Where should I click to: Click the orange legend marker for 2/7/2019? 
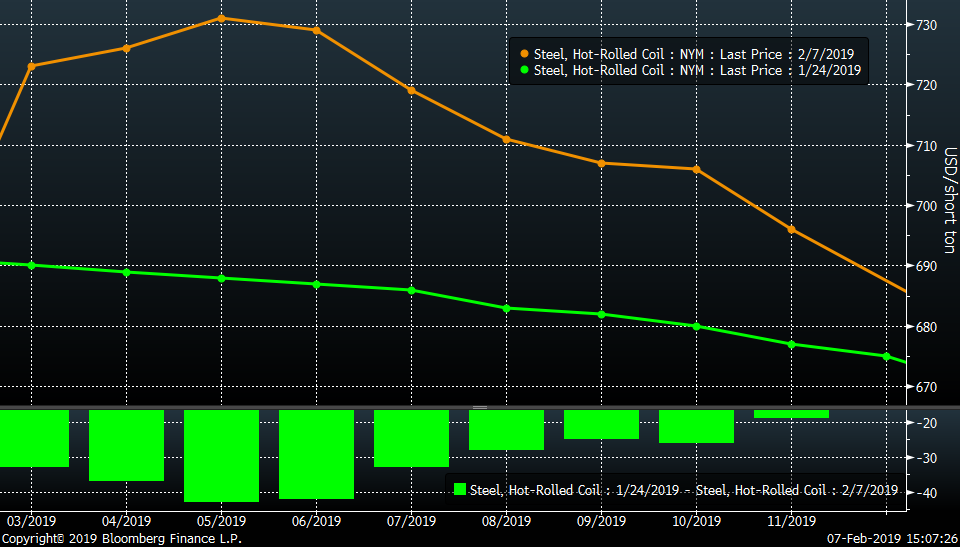pyautogui.click(x=524, y=54)
